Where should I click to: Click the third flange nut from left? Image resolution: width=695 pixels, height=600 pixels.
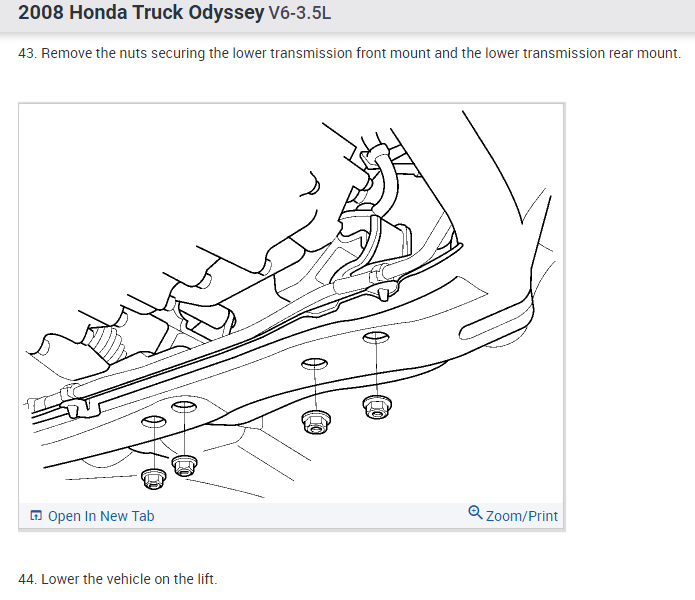[x=316, y=422]
